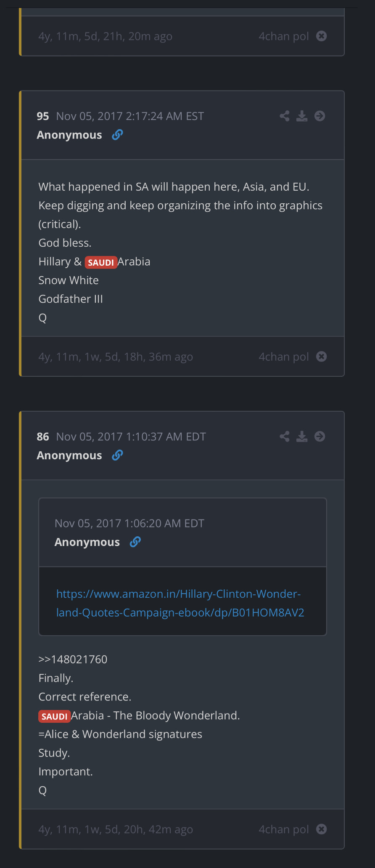Remove 4chan pol tag on topmost post
The height and width of the screenshot is (868, 375).
pos(322,36)
